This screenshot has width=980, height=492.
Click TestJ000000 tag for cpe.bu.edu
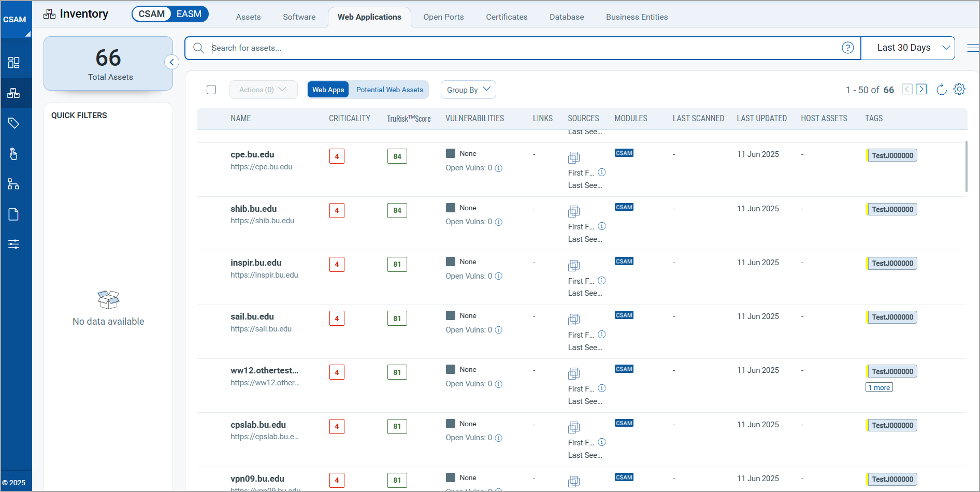[x=892, y=155]
